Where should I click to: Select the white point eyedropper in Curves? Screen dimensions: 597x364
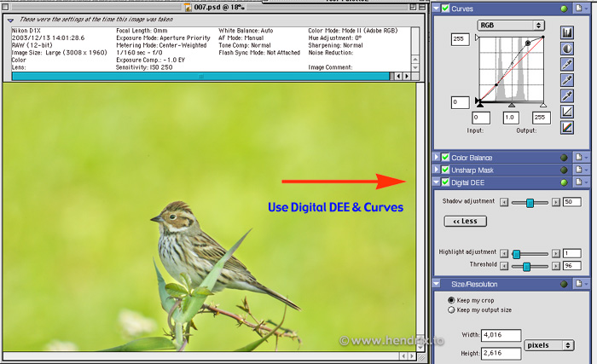tap(567, 96)
